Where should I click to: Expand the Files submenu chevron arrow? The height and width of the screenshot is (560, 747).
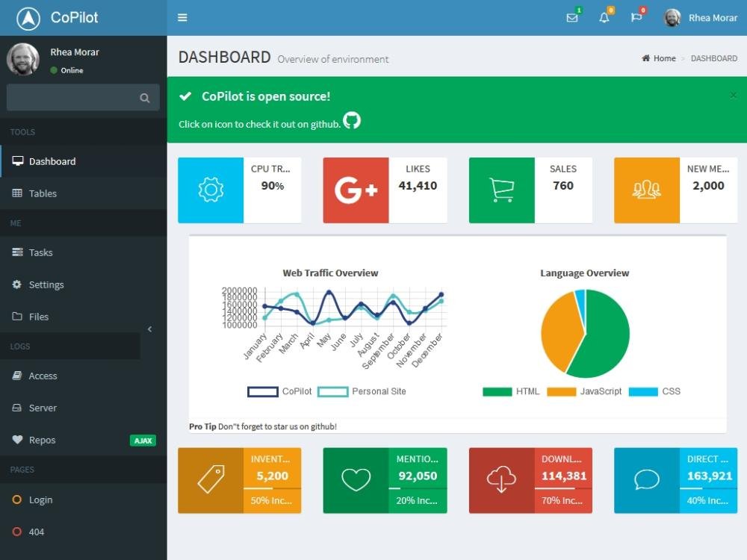click(x=149, y=329)
